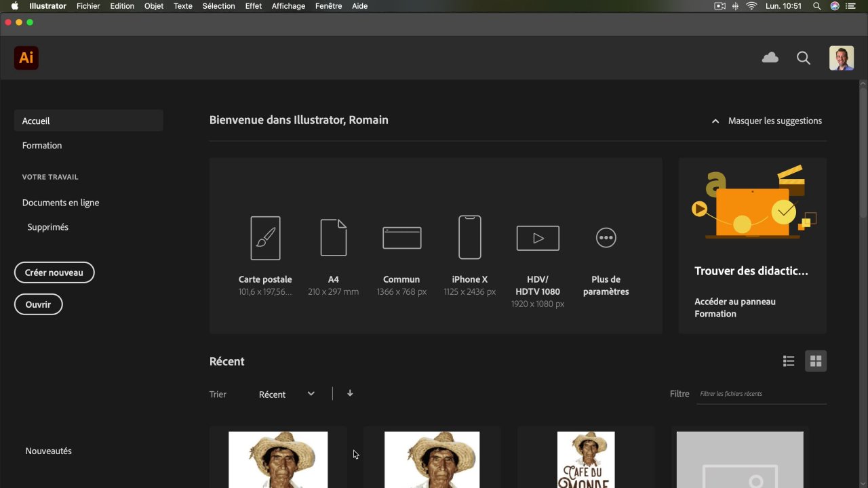Click the Créer nouveau button
Viewport: 868px width, 488px height.
click(54, 272)
